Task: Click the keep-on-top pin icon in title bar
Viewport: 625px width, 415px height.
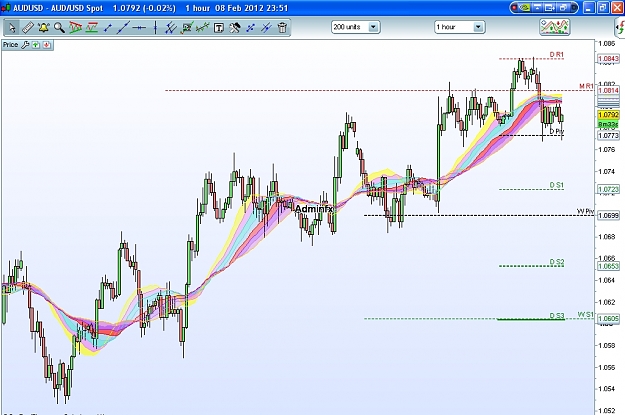Action: 538,8
